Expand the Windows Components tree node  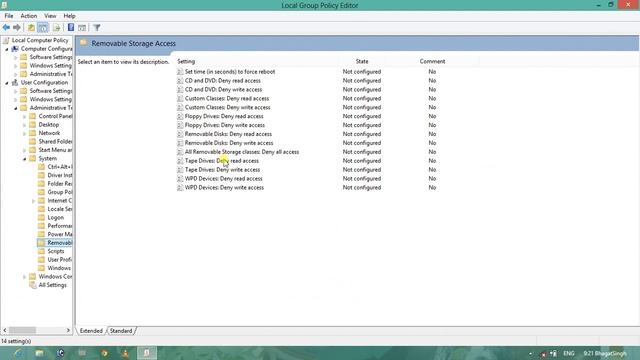pyautogui.click(x=25, y=277)
